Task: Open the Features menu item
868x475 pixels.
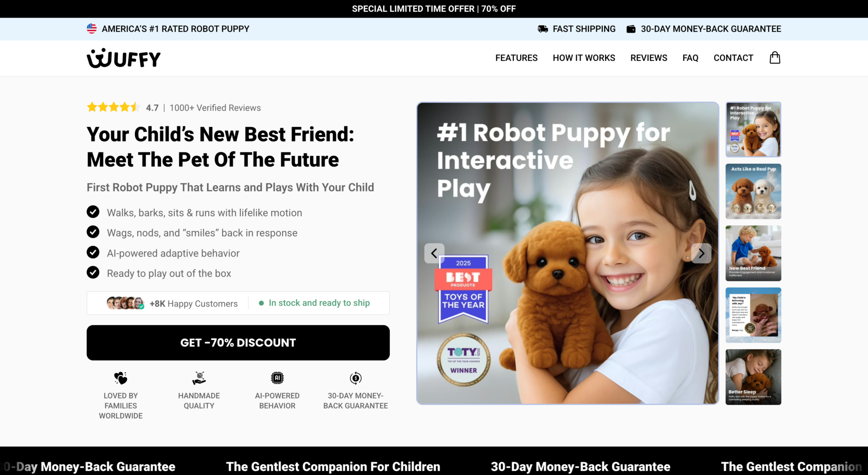Action: coord(516,58)
